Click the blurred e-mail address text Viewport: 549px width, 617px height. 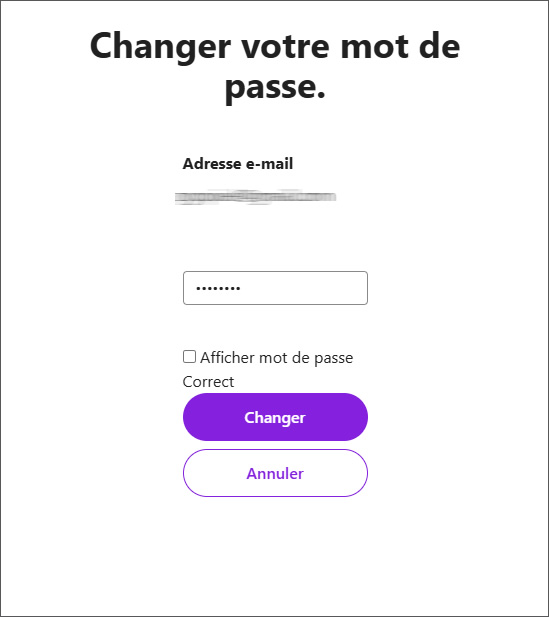pos(255,197)
